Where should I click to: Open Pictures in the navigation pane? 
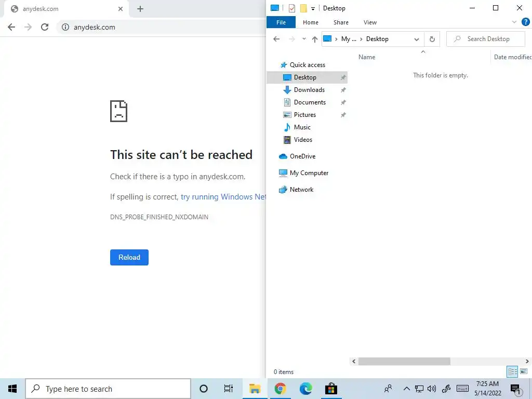pos(304,115)
